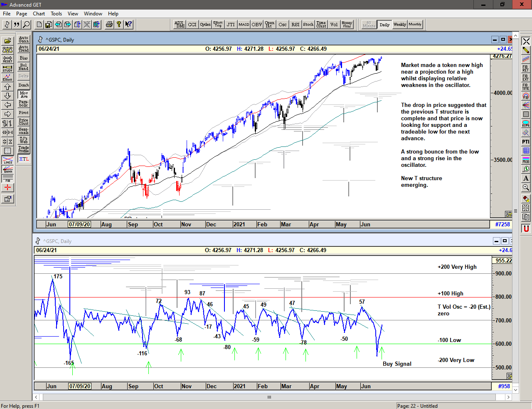Select the red crosshair cursor tool
The width and height of the screenshot is (532, 409).
(7, 188)
